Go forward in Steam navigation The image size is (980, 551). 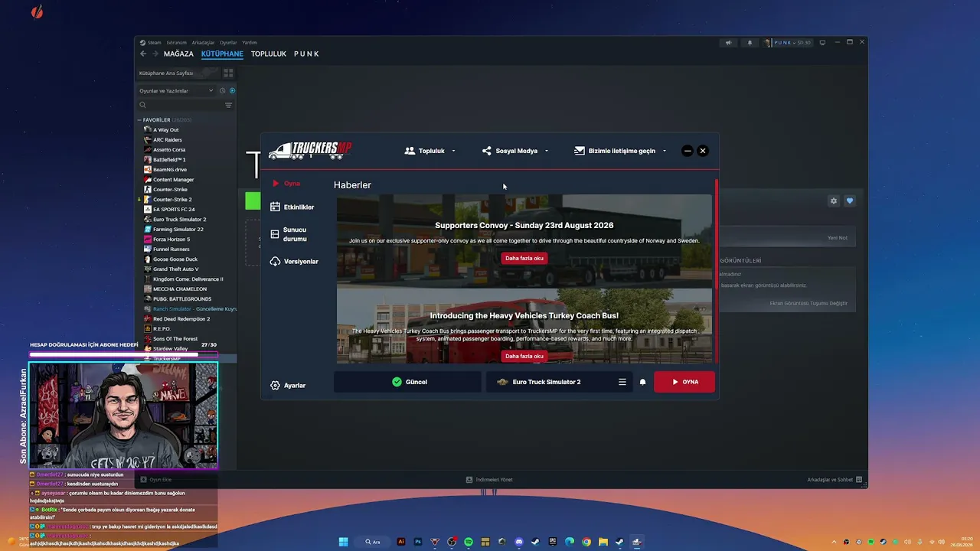[x=155, y=54]
